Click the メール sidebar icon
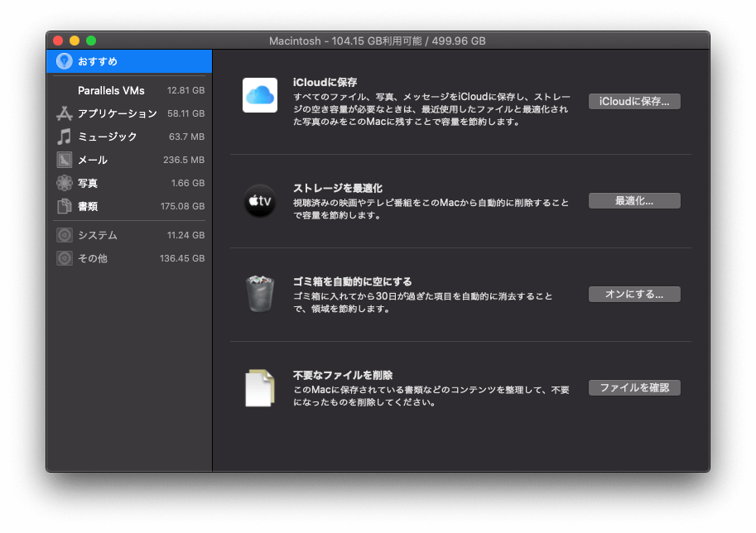The width and height of the screenshot is (756, 533). (x=63, y=160)
